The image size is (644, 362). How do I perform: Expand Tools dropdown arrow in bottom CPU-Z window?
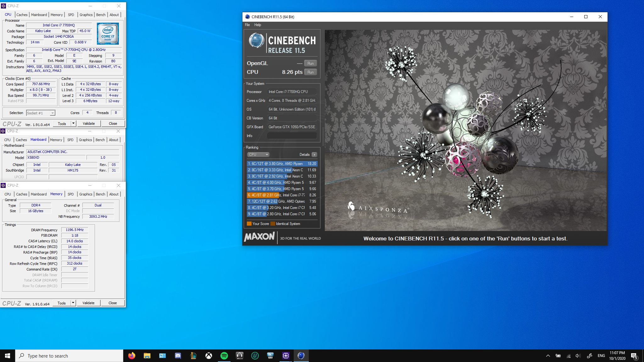(x=73, y=303)
